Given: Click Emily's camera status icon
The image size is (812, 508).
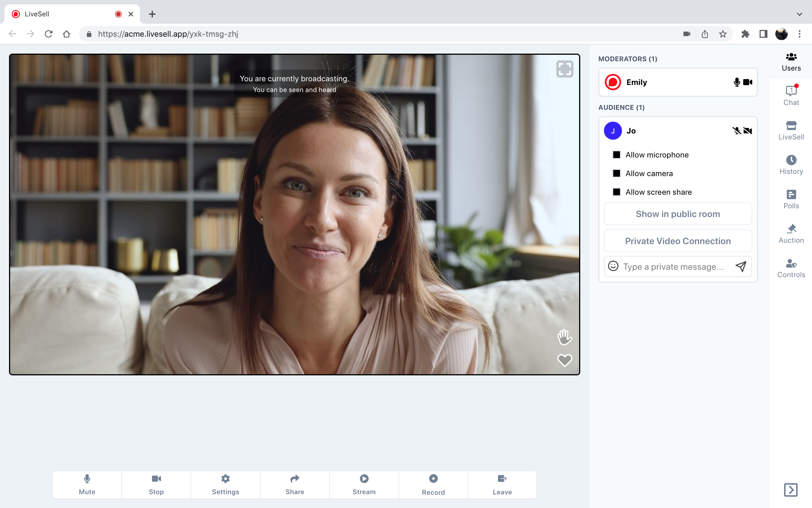Looking at the screenshot, I should 748,82.
